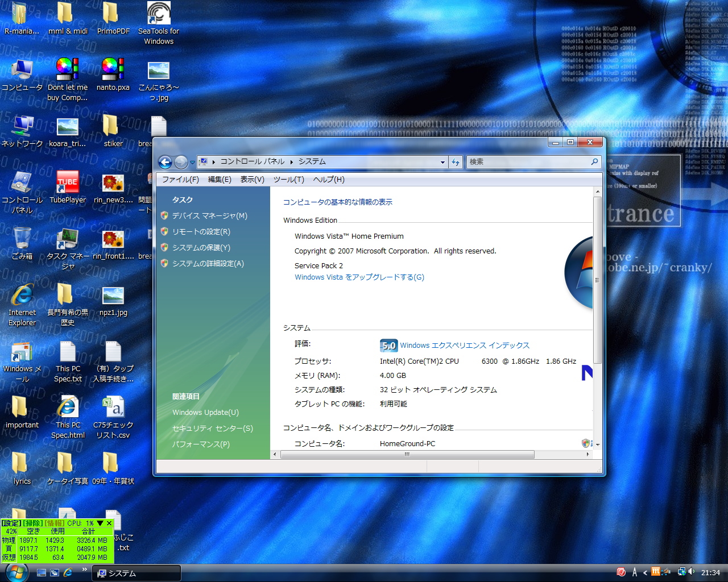The image size is (728, 582).
Task: Select SeaTools for Windows shortcut
Action: pyautogui.click(x=159, y=24)
